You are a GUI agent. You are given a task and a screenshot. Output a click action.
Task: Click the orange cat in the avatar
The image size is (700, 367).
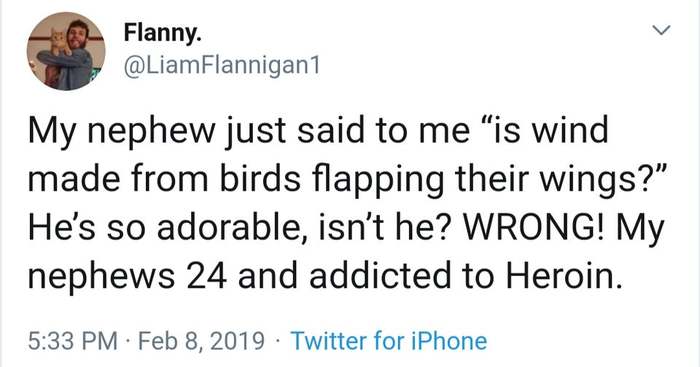pos(57,43)
